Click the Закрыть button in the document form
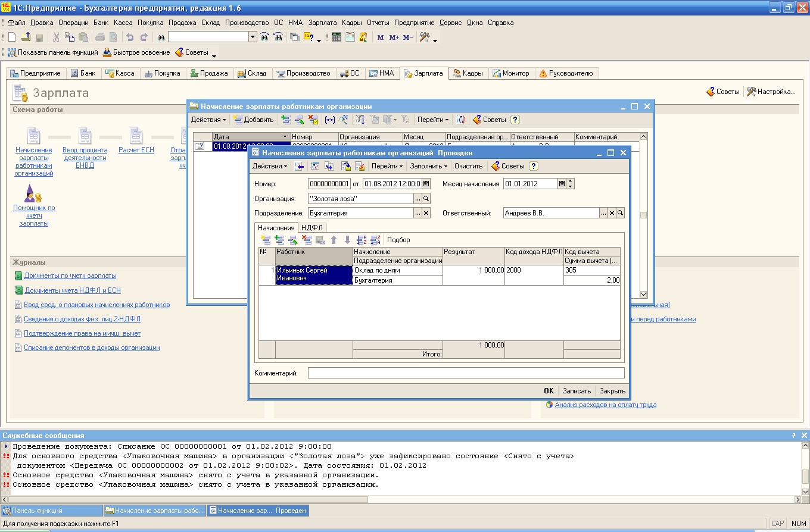Screen dimensions: 810x532 pos(612,391)
